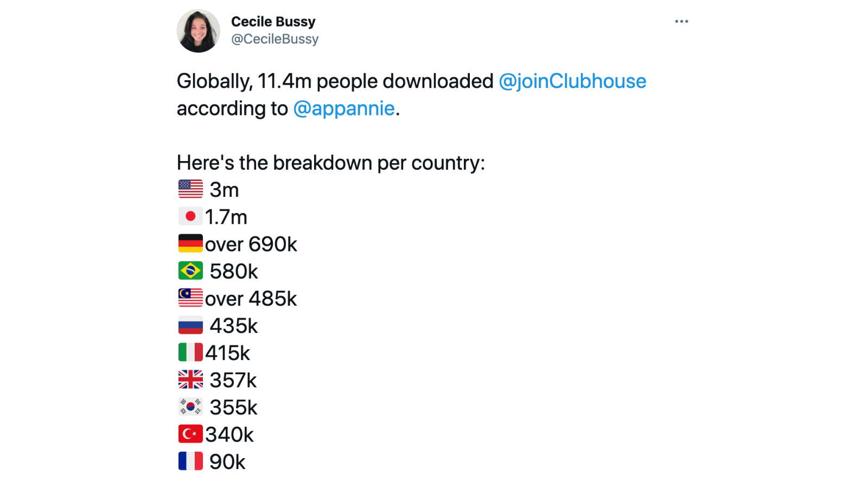
Task: Click the US flag icon
Action: [189, 189]
